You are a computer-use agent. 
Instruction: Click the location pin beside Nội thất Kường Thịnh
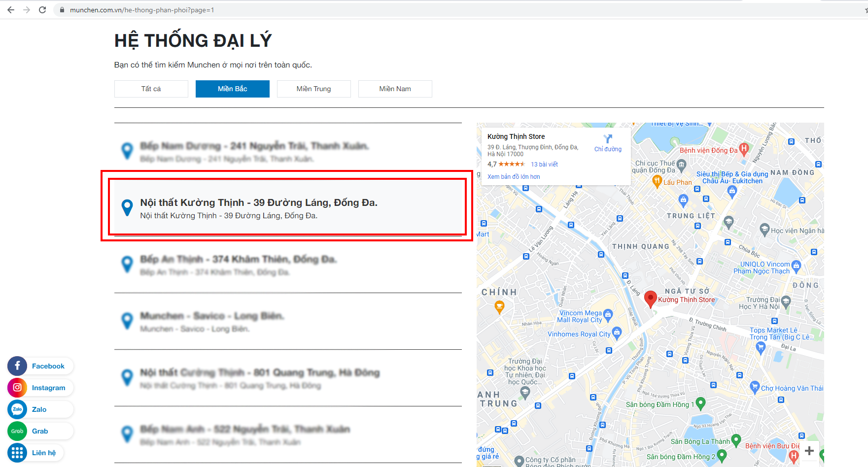[127, 207]
